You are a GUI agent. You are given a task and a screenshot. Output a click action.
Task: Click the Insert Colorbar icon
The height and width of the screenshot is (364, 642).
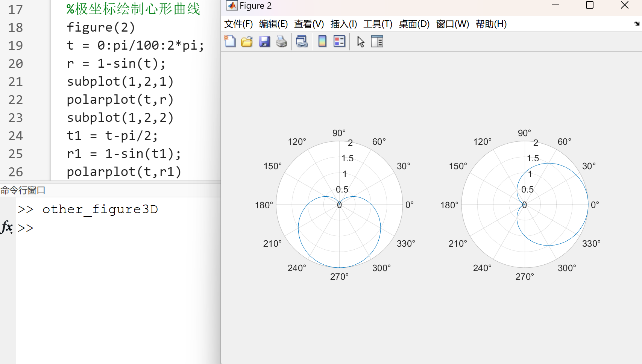[x=322, y=41]
